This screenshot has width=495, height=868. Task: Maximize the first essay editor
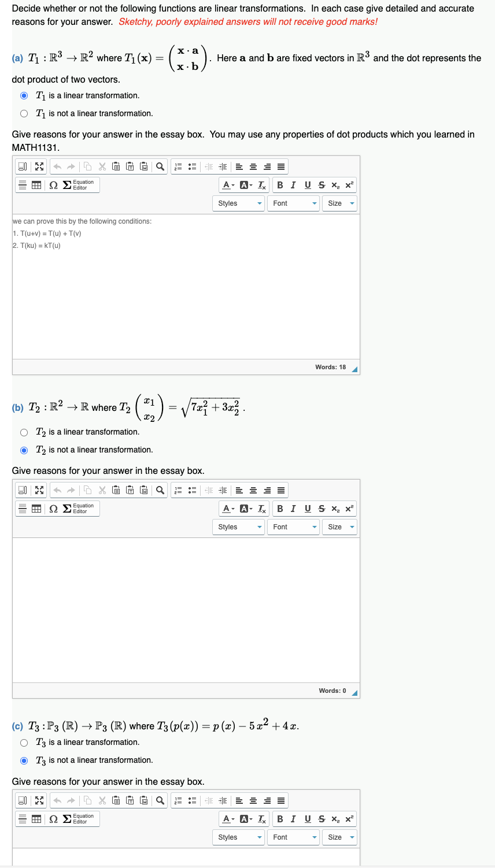(x=38, y=166)
